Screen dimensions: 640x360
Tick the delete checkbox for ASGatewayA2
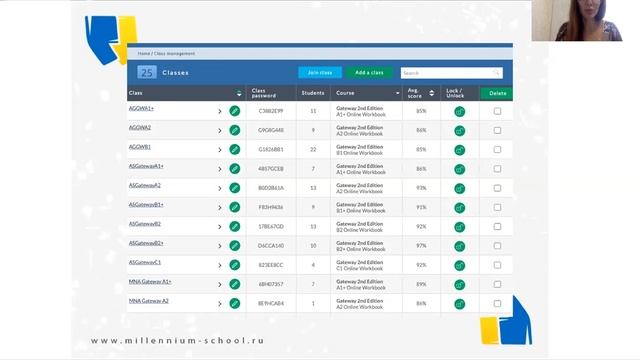pos(497,188)
